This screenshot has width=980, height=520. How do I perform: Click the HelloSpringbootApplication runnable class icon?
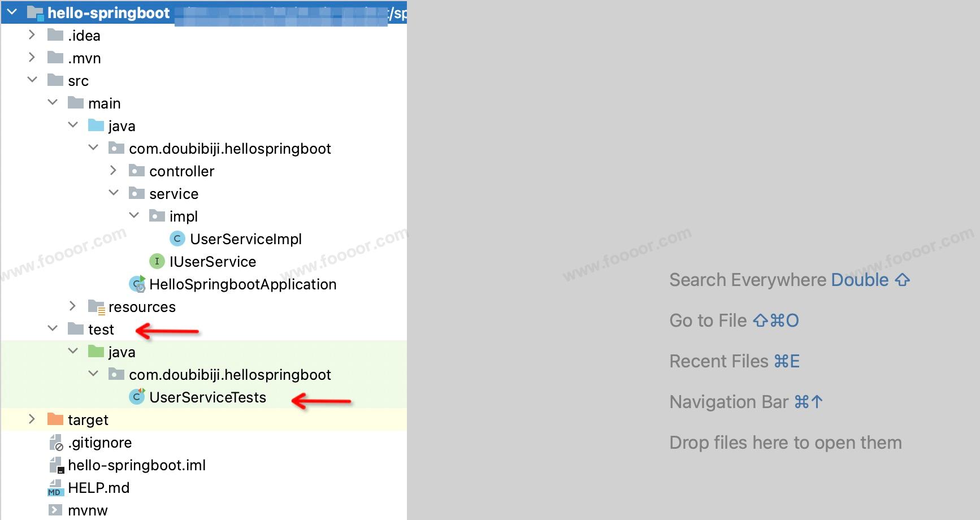coord(137,284)
